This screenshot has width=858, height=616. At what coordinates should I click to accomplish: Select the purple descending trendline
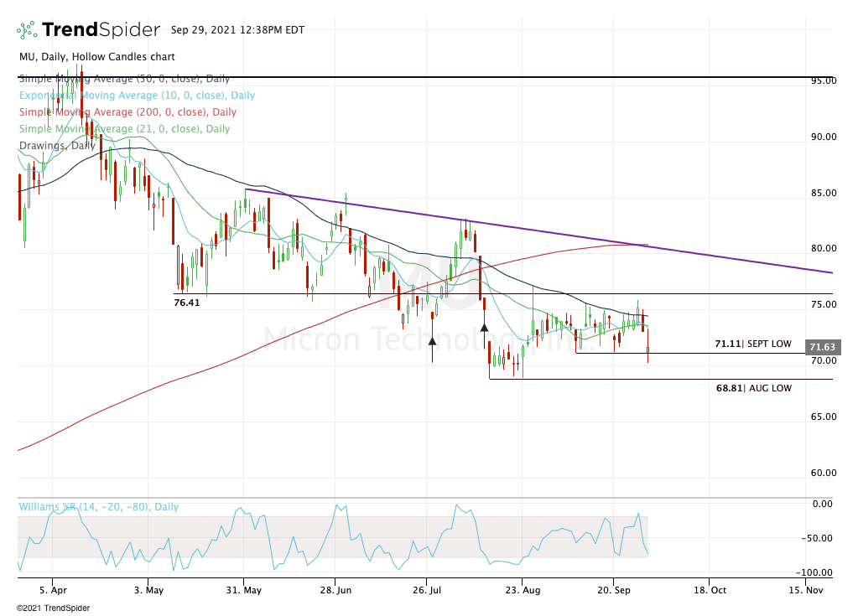pos(539,230)
